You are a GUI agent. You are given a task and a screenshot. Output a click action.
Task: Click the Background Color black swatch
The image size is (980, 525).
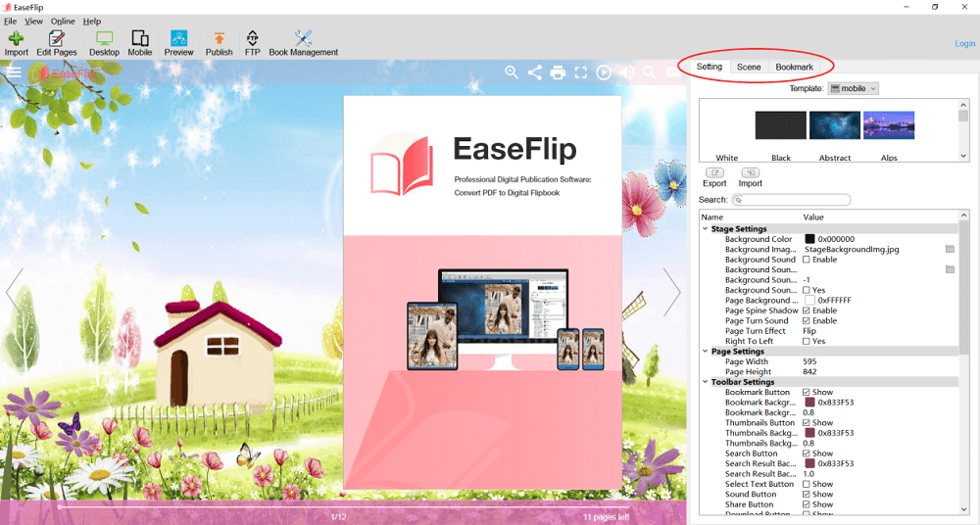pyautogui.click(x=810, y=239)
